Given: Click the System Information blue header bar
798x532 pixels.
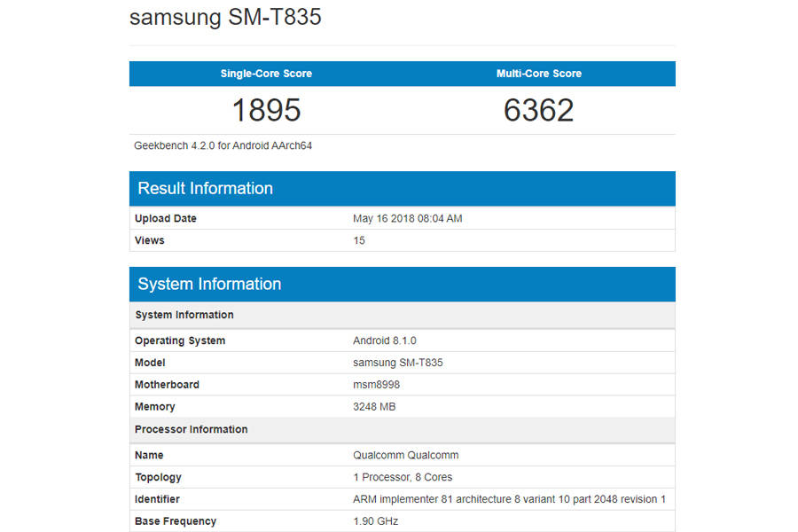Looking at the screenshot, I should (209, 284).
